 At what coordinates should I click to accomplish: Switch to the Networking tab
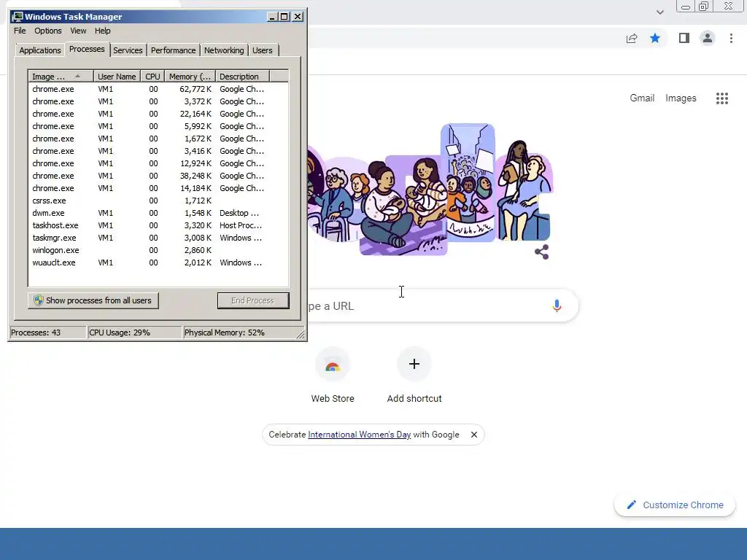[224, 50]
